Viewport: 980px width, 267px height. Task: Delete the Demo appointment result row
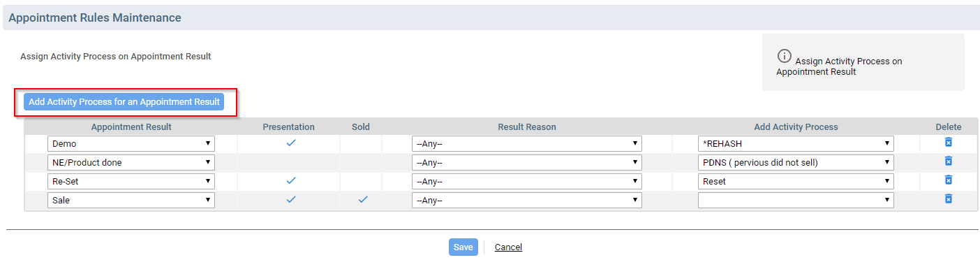(x=948, y=143)
